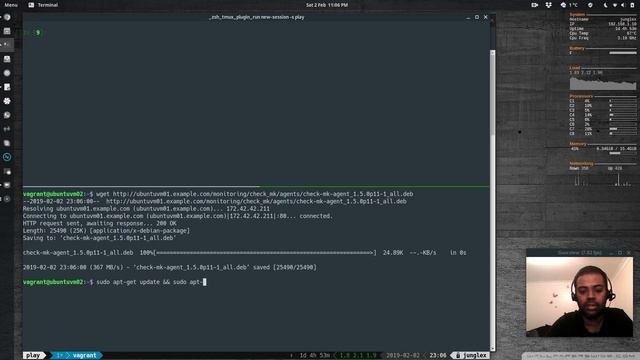
Task: Open the clock showing Sat 2 Feb
Action: tap(327, 5)
